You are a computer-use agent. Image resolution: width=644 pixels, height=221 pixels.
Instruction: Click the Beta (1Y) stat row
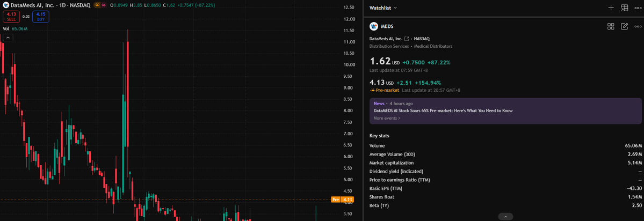(x=505, y=205)
